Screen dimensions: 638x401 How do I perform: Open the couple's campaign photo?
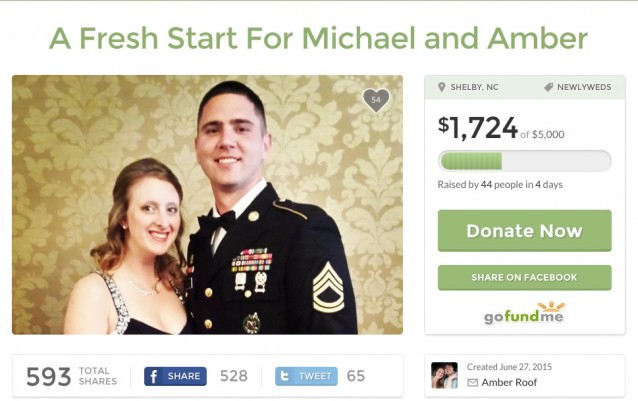point(208,205)
